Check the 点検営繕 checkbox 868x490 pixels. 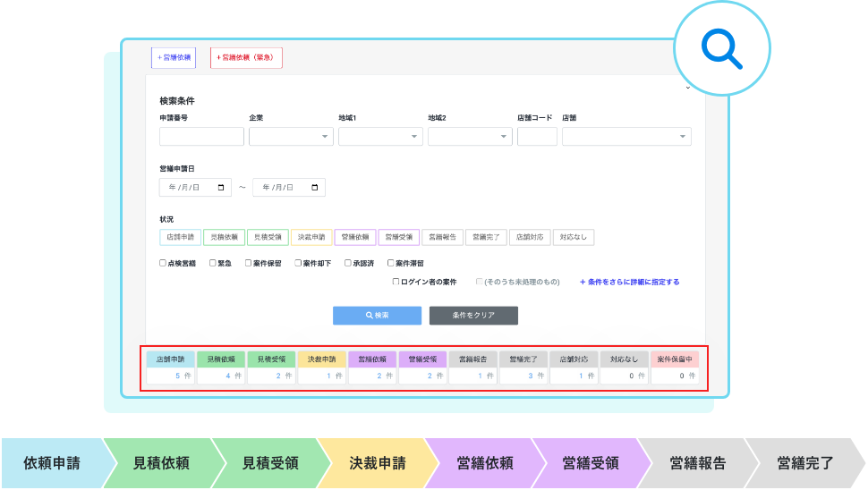(163, 264)
